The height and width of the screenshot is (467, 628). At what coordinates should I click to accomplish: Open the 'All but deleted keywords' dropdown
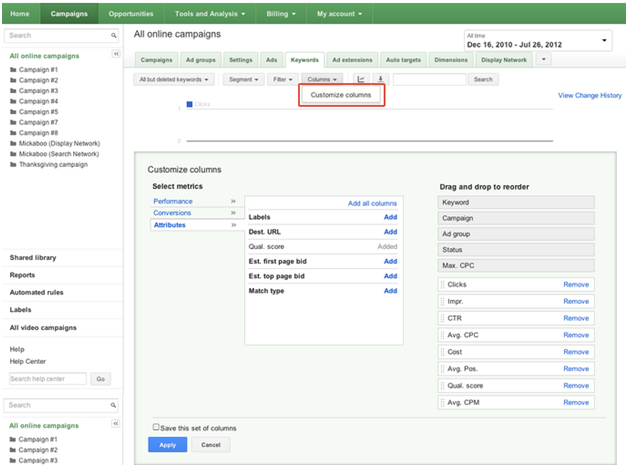(x=173, y=79)
